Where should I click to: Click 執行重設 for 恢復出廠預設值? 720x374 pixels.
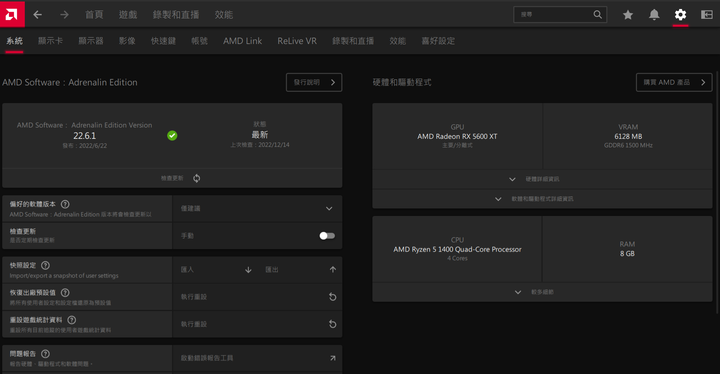click(x=194, y=297)
